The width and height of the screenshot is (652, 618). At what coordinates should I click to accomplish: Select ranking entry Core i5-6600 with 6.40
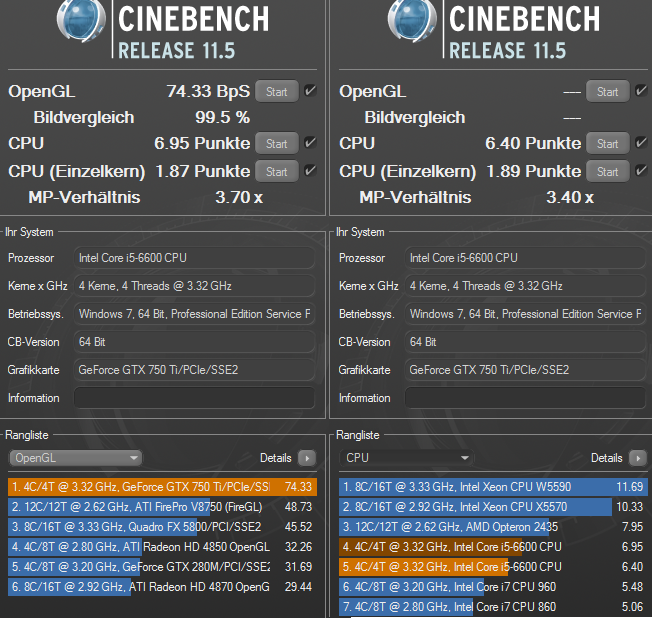pyautogui.click(x=493, y=567)
